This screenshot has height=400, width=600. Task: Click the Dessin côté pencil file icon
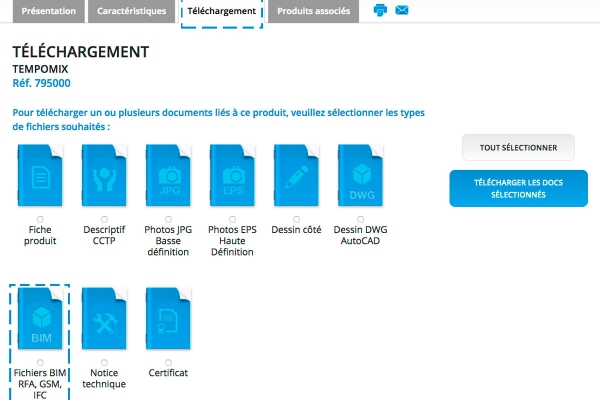click(x=296, y=175)
